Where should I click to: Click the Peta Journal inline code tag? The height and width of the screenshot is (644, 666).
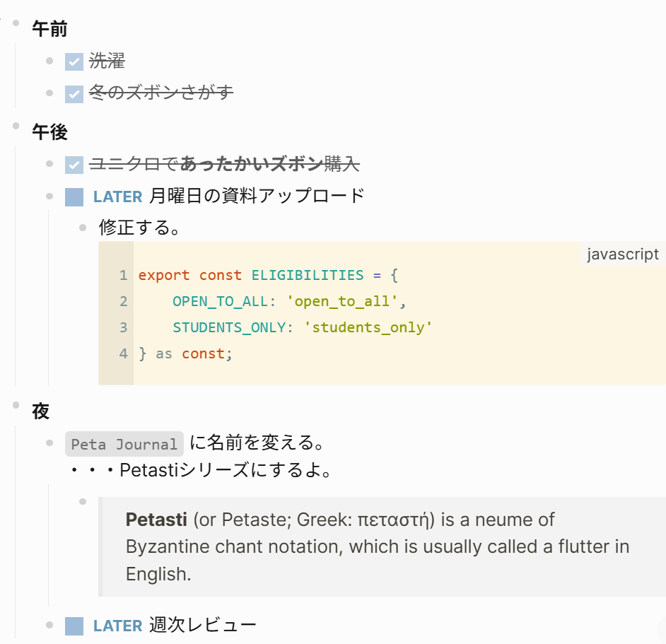pyautogui.click(x=124, y=444)
